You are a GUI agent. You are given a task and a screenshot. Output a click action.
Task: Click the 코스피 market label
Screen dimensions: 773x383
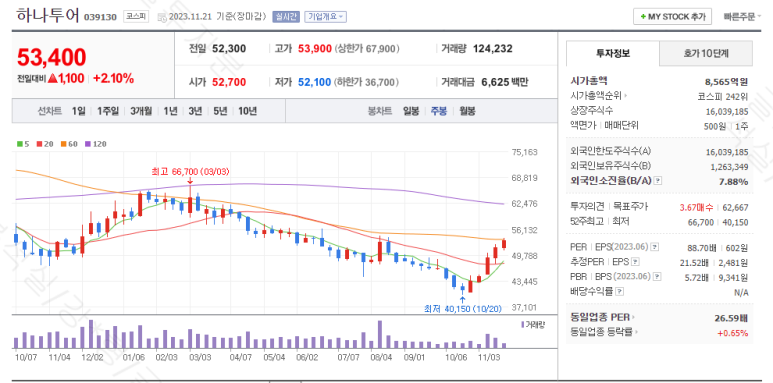135,16
